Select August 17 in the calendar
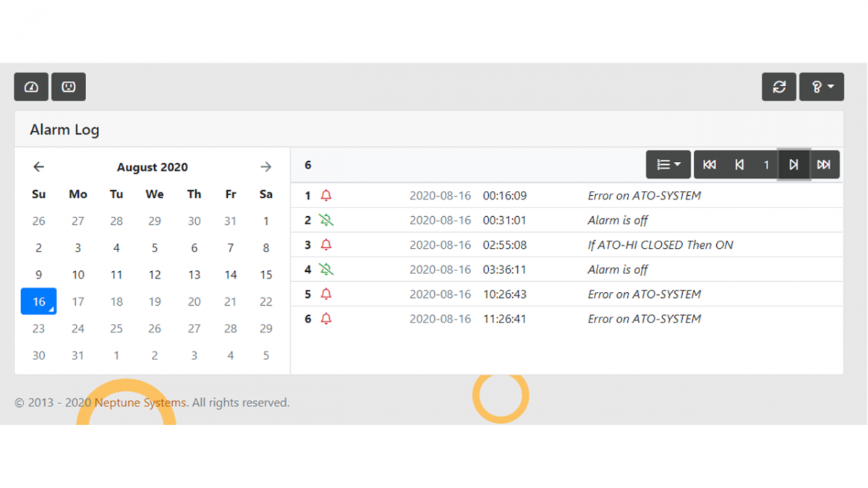 (77, 301)
